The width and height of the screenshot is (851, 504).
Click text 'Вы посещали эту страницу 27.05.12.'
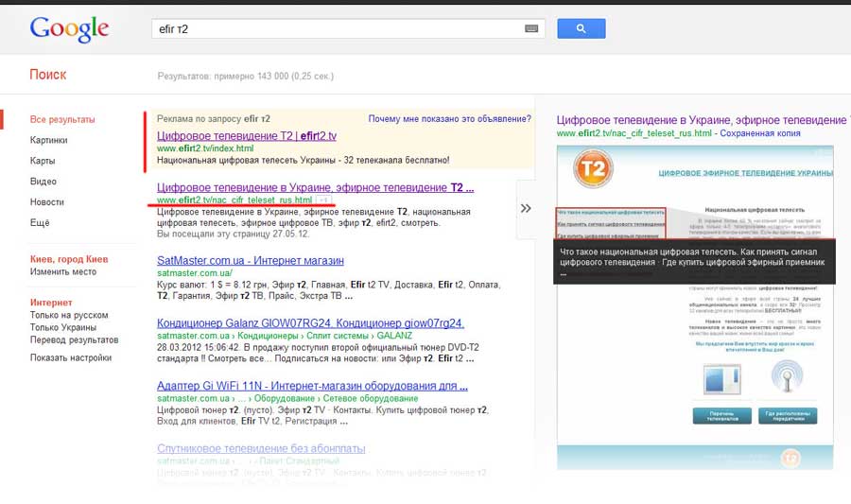pyautogui.click(x=233, y=235)
